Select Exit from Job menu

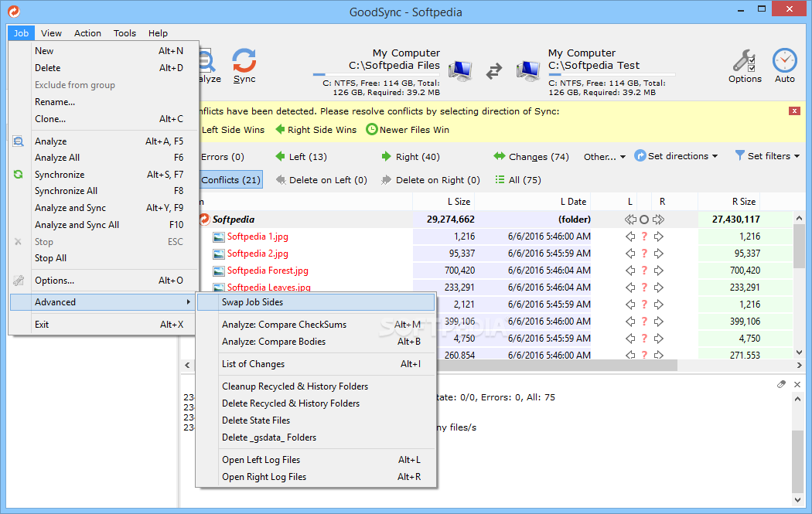[x=104, y=325]
